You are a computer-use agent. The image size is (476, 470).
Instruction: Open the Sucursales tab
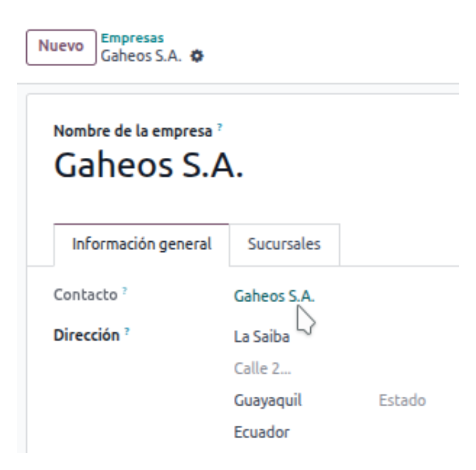pyautogui.click(x=284, y=245)
